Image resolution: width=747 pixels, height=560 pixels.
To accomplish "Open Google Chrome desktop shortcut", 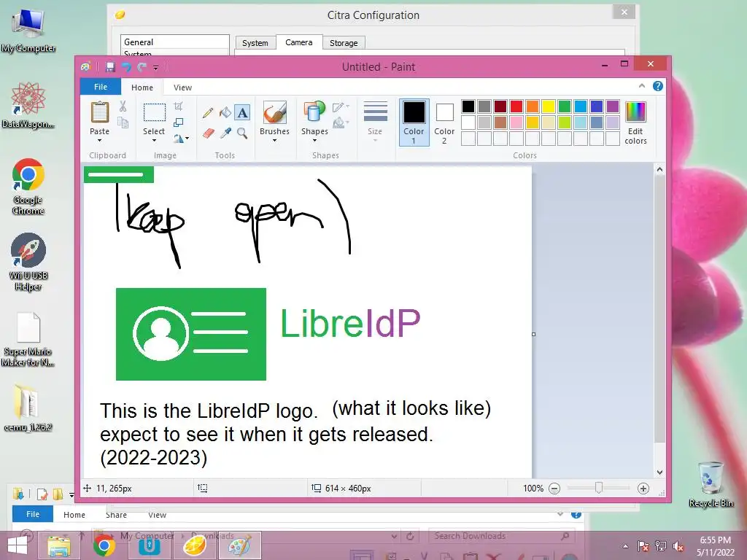I will pos(28,186).
